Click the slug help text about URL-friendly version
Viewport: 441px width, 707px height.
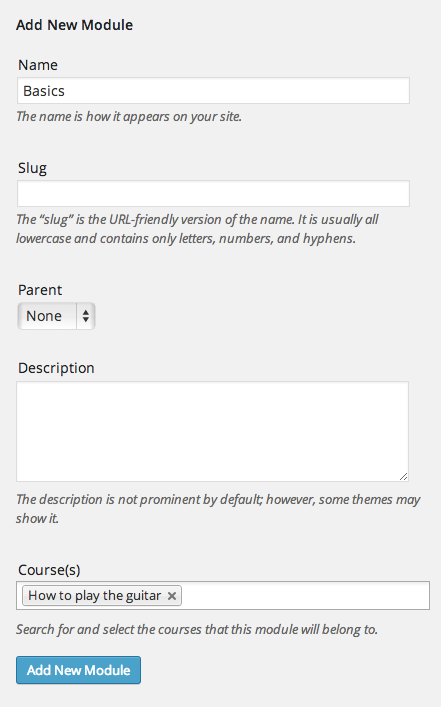click(198, 229)
